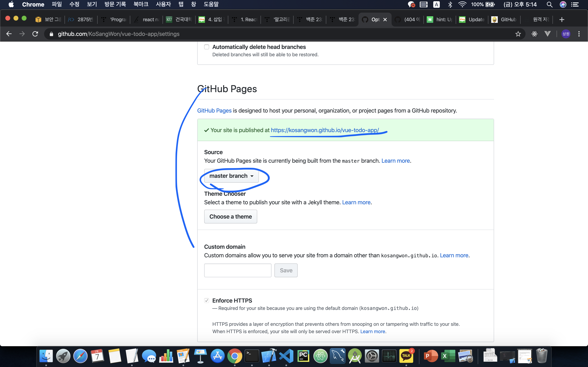Image resolution: width=588 pixels, height=367 pixels.
Task: Open the Vue devtools extension icon
Action: [547, 34]
